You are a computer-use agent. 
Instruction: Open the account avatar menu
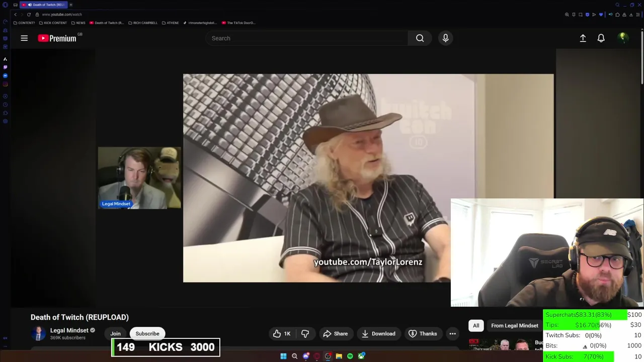[x=623, y=38]
